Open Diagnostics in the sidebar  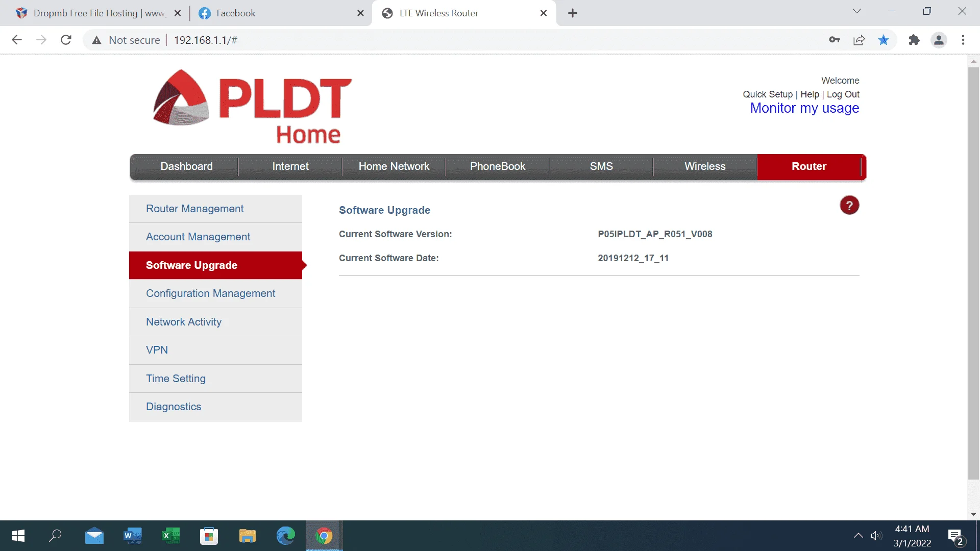215,407
